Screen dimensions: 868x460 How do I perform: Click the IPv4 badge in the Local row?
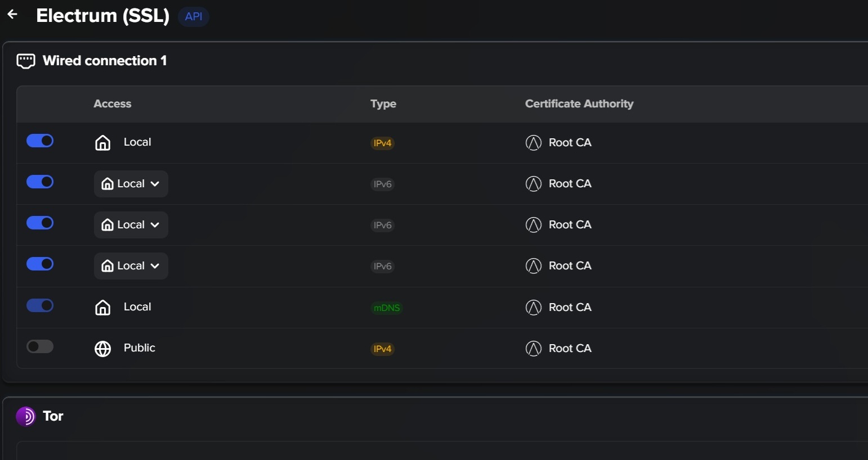pos(382,143)
